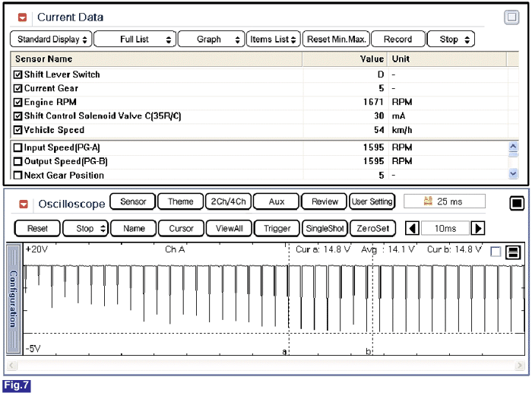Screen dimensions: 532x396
Task: Click ZeroSet button
Action: (x=372, y=228)
